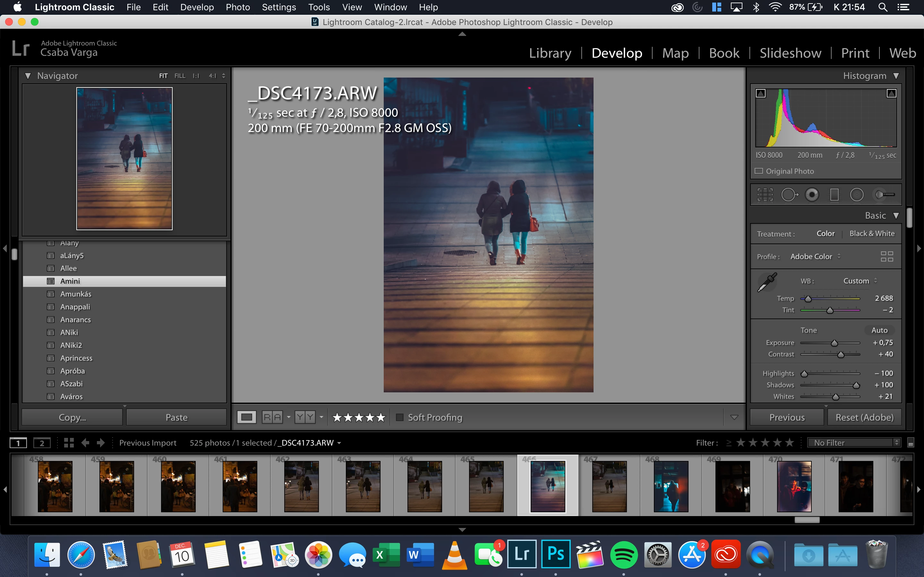Adjust the Exposure slider handle

[x=834, y=343]
